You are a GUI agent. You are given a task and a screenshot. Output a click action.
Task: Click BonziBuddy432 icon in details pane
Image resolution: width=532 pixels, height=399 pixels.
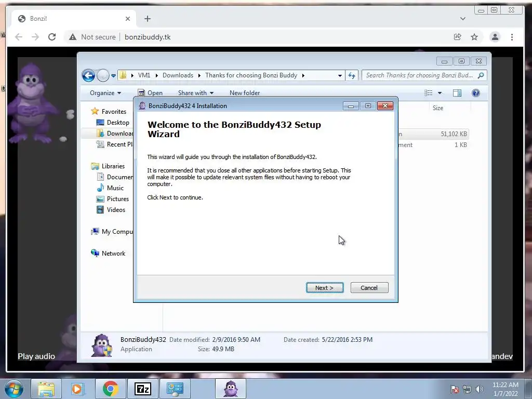pos(102,345)
